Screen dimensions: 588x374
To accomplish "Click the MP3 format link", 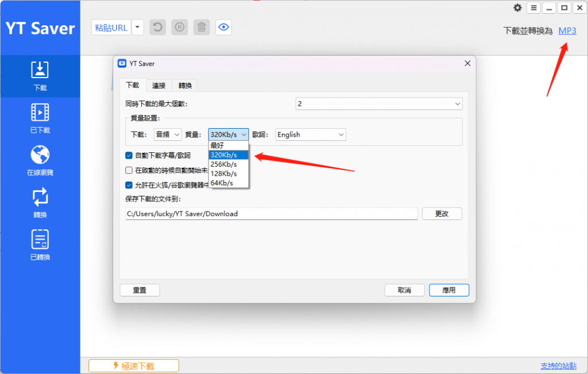I will tap(567, 31).
